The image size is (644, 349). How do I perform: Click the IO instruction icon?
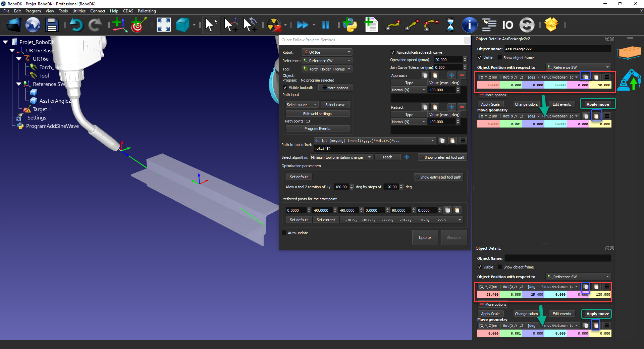click(507, 25)
